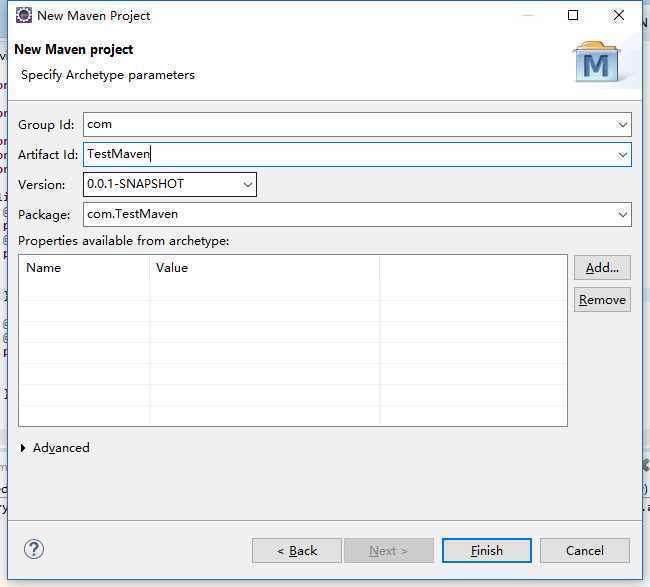Click the Add... property button
Viewport: 650px width, 587px height.
coord(602,268)
